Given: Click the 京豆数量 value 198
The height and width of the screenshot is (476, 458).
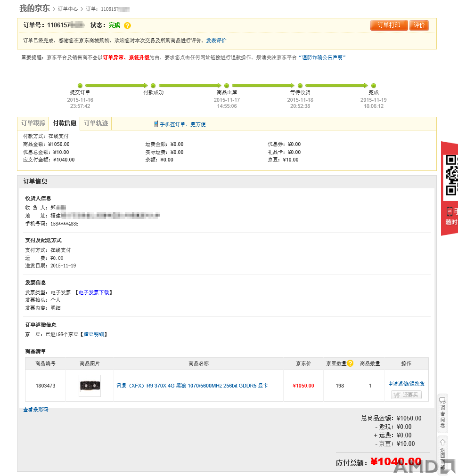Looking at the screenshot, I should [x=340, y=386].
